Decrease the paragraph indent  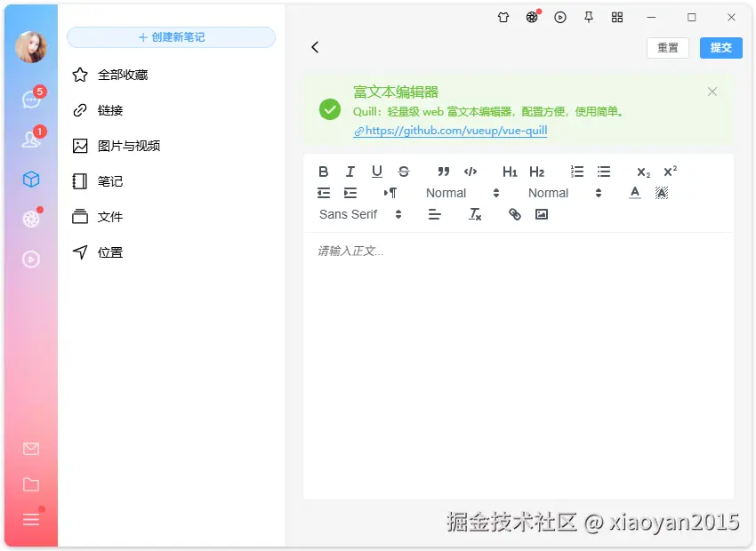click(324, 193)
